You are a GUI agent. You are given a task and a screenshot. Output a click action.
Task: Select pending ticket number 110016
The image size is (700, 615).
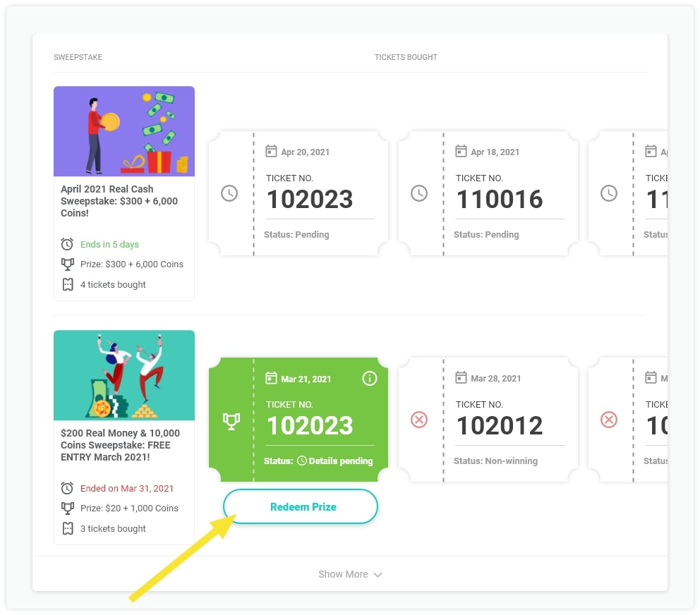500,199
